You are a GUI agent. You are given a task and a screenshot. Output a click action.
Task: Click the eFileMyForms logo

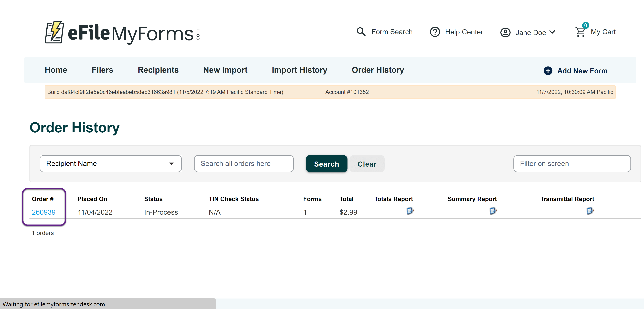pyautogui.click(x=122, y=33)
